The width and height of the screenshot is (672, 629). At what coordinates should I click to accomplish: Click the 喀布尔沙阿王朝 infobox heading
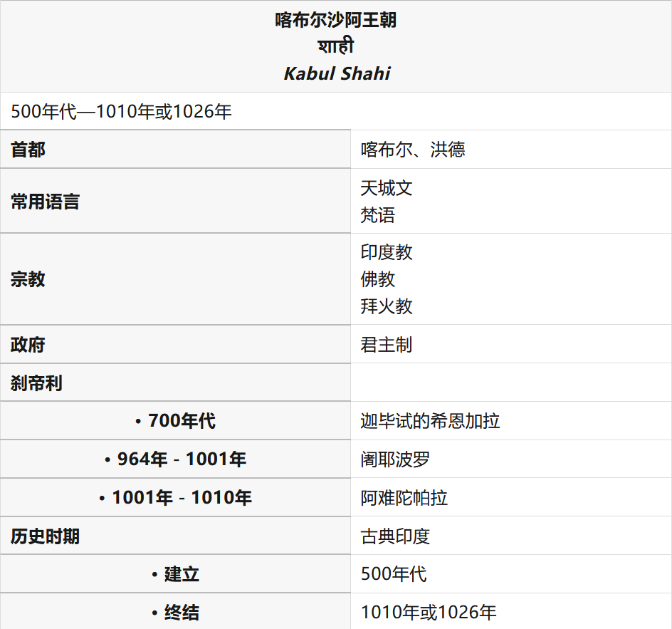tap(336, 20)
